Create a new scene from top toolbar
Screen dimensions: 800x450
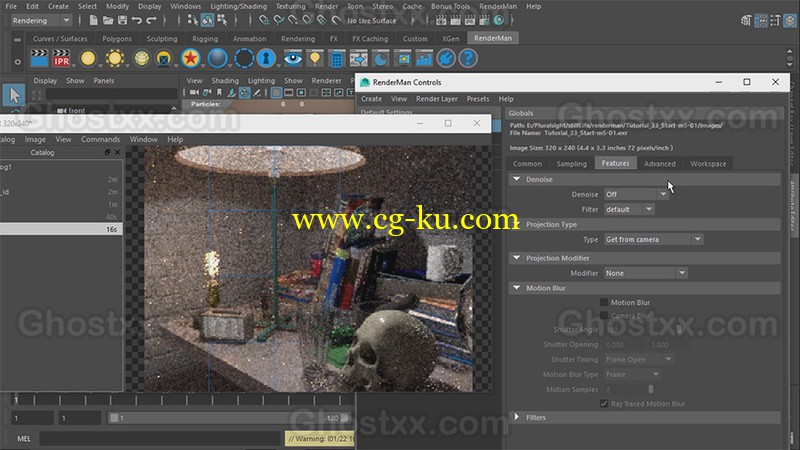point(93,20)
